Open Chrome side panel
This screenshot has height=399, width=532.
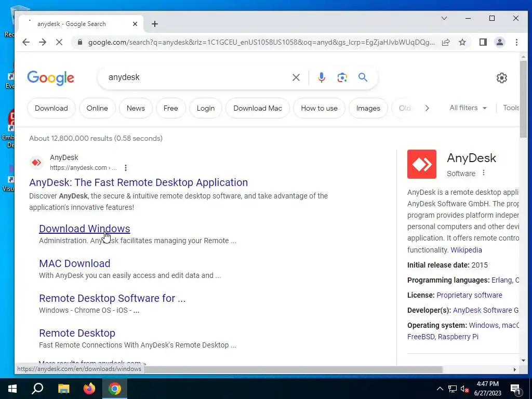[483, 42]
